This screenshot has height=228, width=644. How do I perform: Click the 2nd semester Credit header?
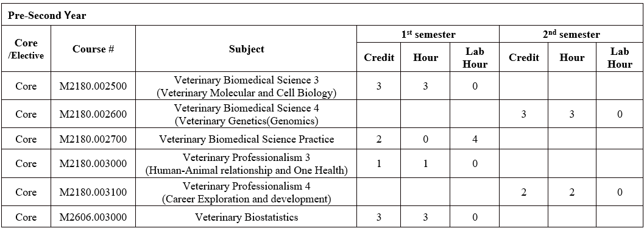click(x=523, y=57)
